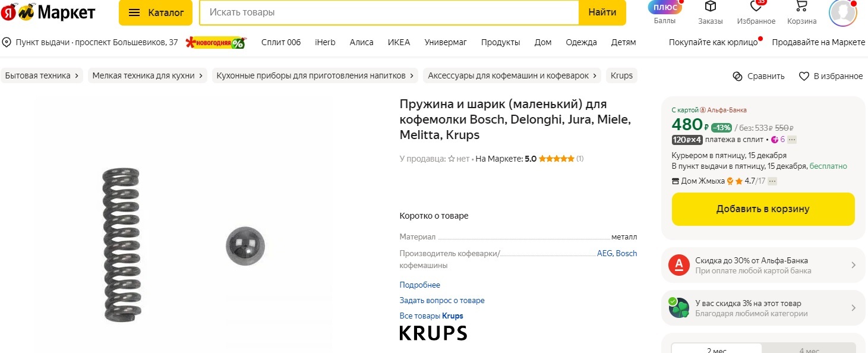Click the Плюс Баллы badge

(x=665, y=8)
